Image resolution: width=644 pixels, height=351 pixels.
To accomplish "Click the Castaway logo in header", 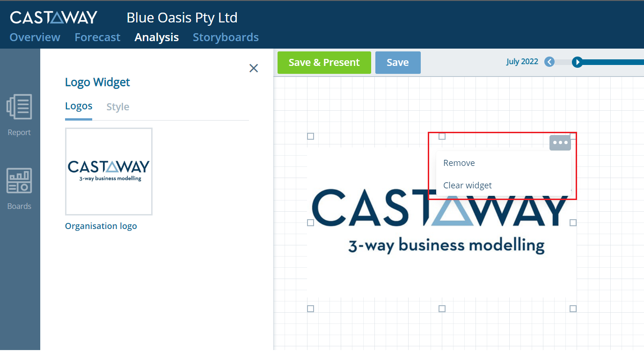I will (x=54, y=17).
